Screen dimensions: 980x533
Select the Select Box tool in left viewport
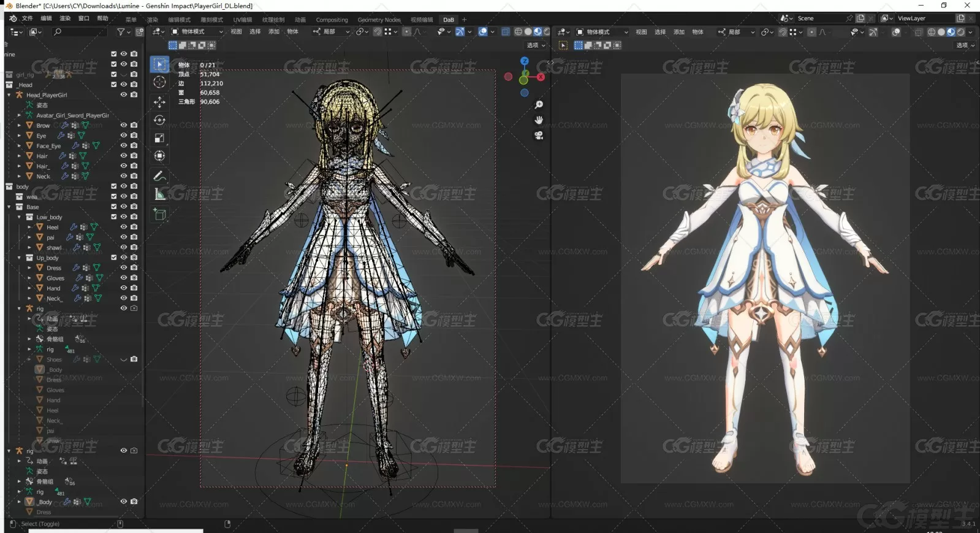click(x=159, y=64)
